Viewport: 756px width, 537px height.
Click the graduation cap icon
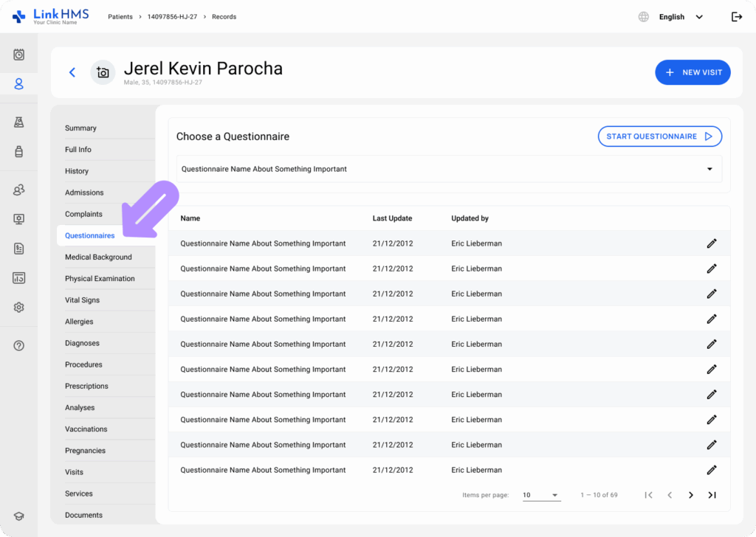pyautogui.click(x=18, y=516)
